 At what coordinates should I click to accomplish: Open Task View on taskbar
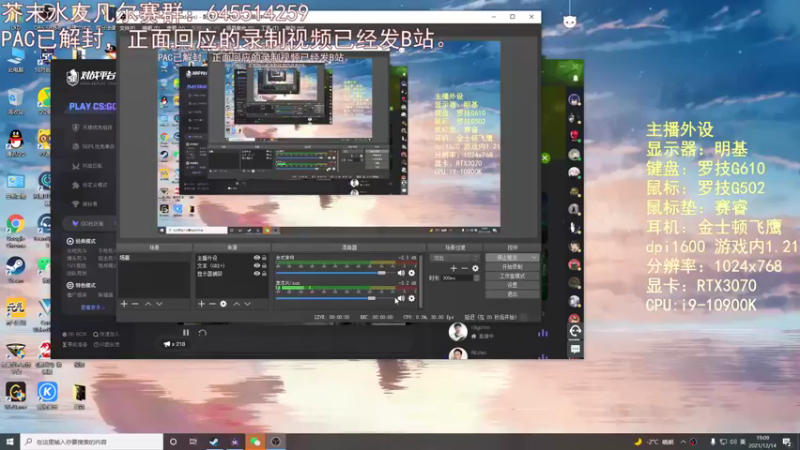[193, 442]
